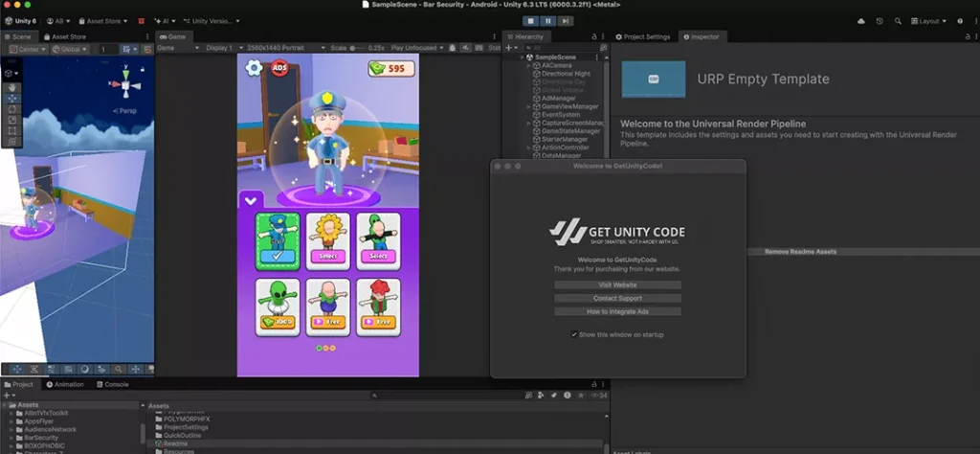Open the Display 1 dropdown
Viewport: 980px width, 454px height.
pyautogui.click(x=223, y=48)
